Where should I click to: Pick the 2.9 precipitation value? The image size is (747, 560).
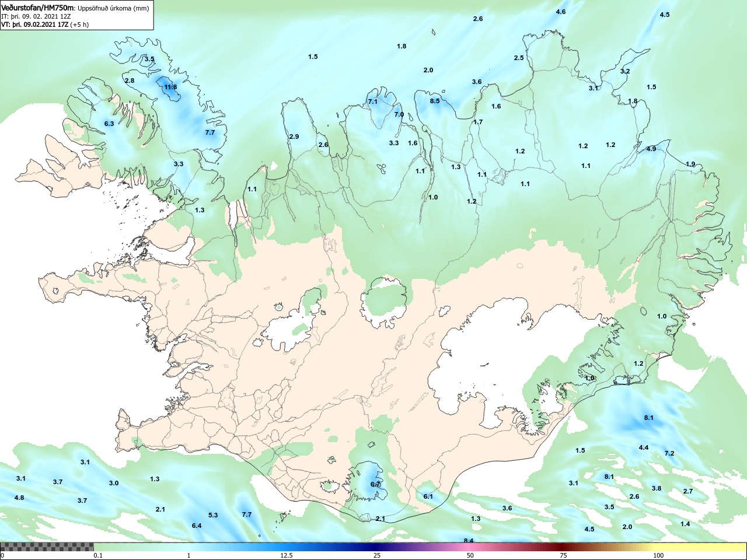tap(294, 136)
